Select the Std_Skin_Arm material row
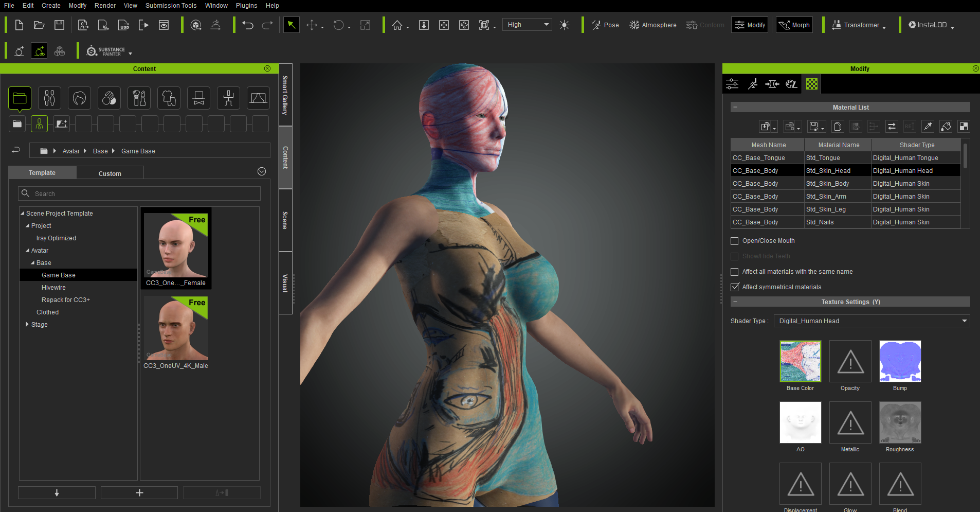 [x=845, y=197]
